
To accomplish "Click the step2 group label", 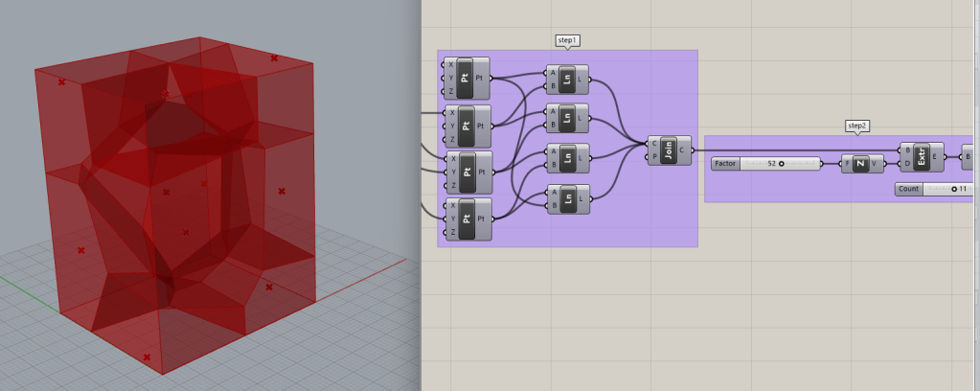I will pyautogui.click(x=856, y=126).
